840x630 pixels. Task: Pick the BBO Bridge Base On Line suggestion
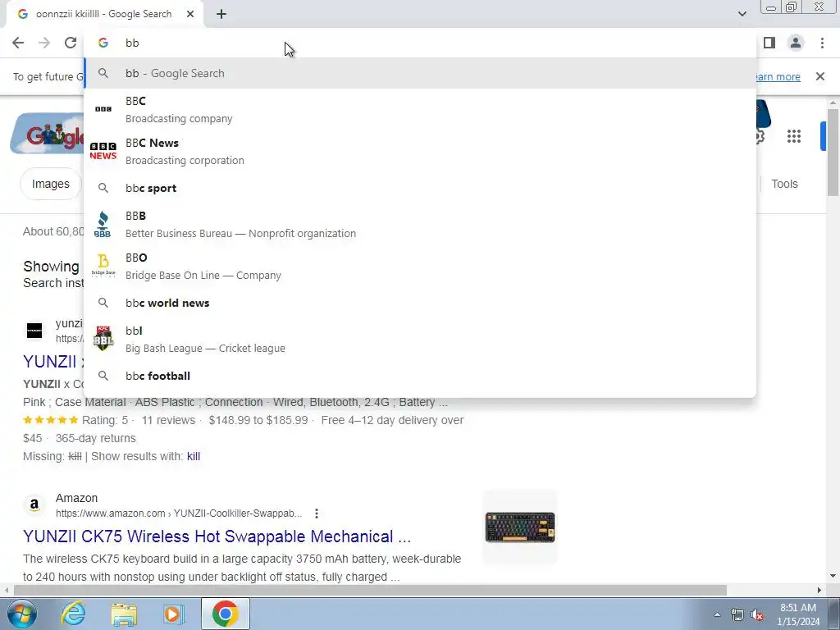(x=420, y=266)
